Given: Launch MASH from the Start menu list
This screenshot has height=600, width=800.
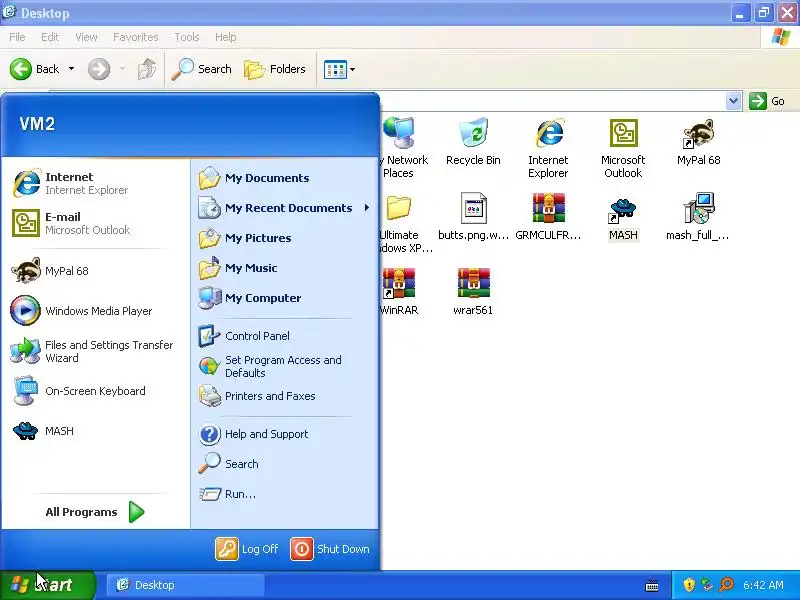Looking at the screenshot, I should [94, 431].
